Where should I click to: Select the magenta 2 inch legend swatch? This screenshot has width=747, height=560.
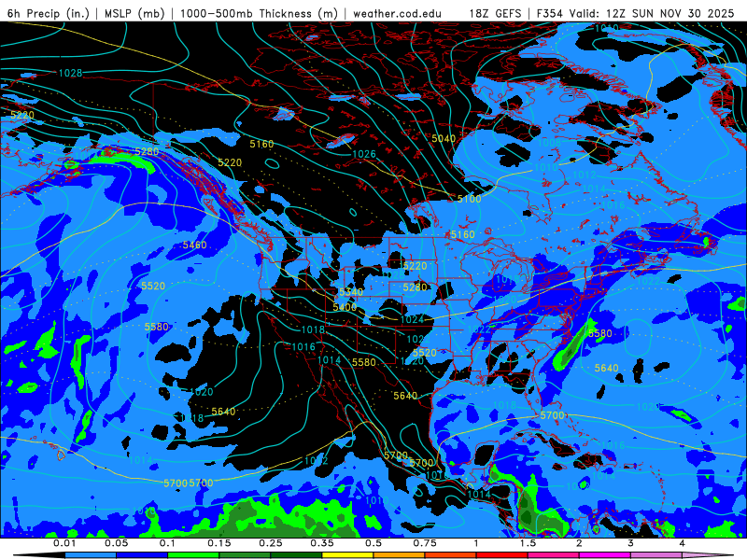(x=605, y=555)
